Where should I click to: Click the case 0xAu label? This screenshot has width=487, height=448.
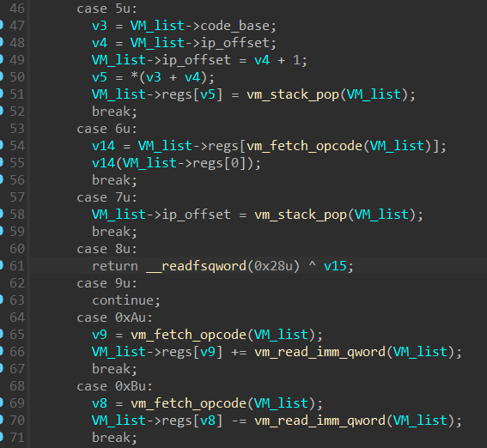(114, 318)
